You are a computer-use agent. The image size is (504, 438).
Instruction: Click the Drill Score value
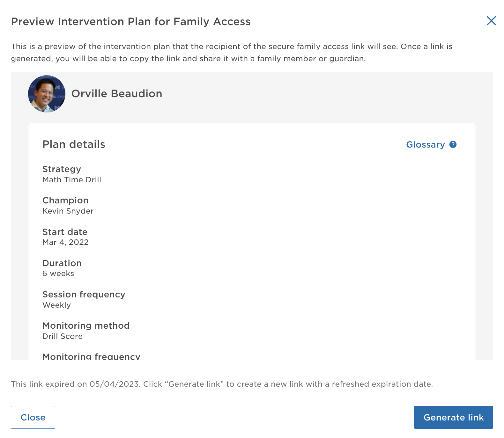point(63,336)
